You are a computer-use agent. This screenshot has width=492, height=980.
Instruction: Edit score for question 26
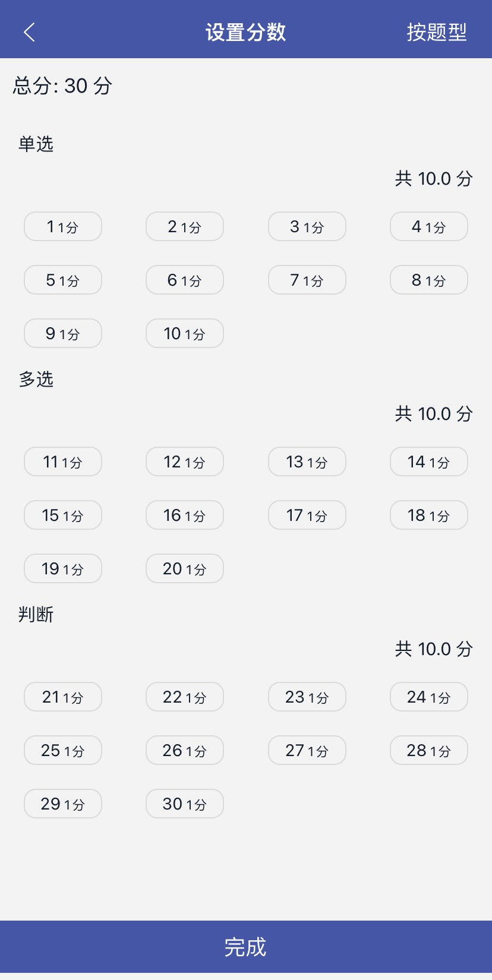coord(185,750)
